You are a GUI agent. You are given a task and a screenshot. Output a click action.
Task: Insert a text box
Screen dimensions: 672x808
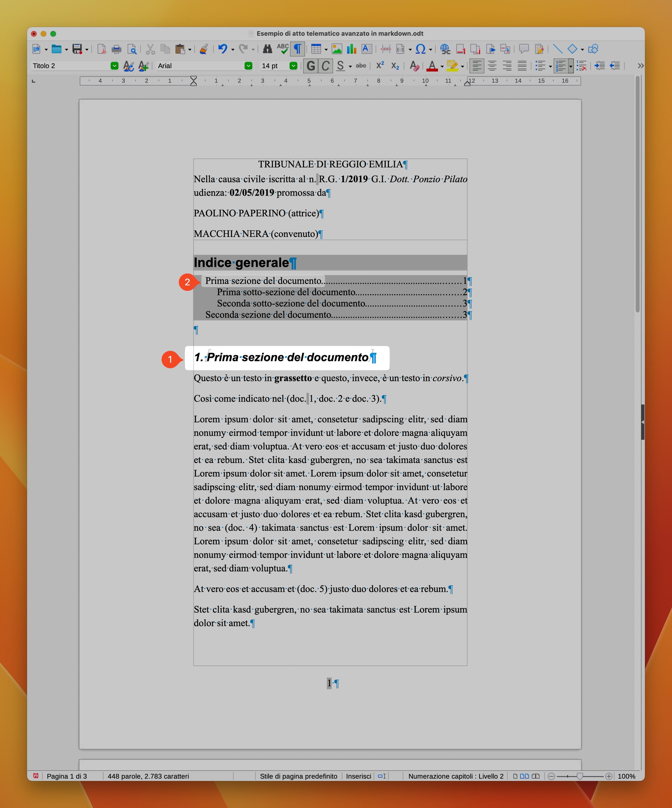pyautogui.click(x=367, y=49)
